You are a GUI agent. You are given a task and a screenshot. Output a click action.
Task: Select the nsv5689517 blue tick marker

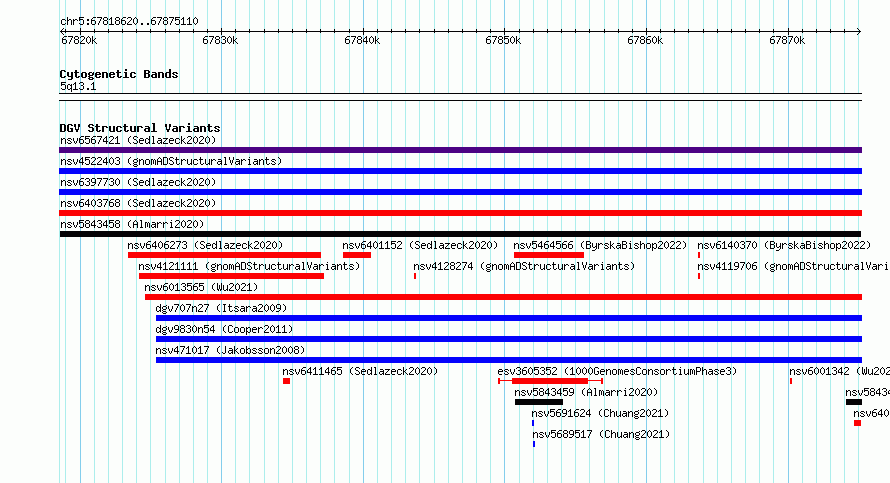coord(534,444)
